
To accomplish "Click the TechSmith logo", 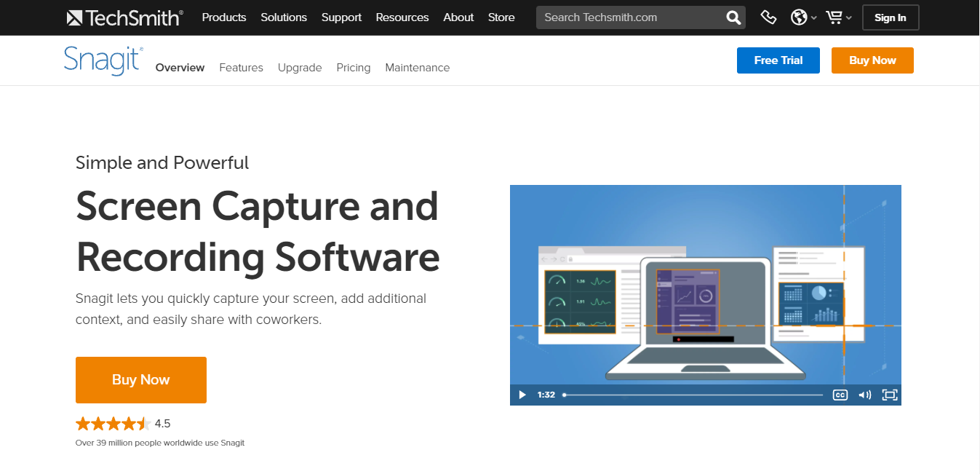I will pyautogui.click(x=124, y=17).
